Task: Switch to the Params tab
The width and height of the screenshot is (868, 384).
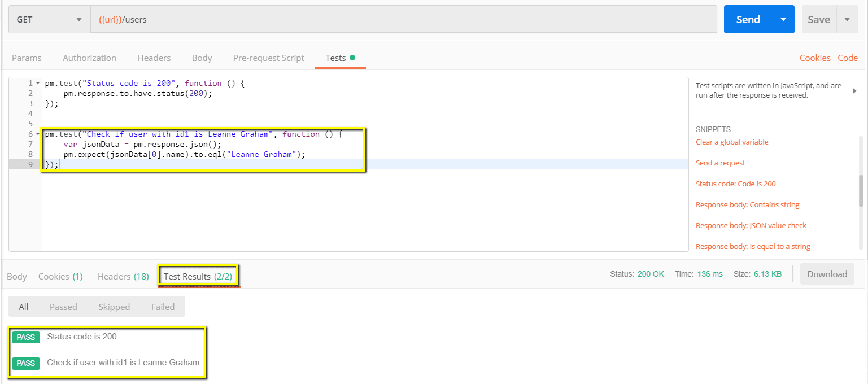Action: [27, 58]
